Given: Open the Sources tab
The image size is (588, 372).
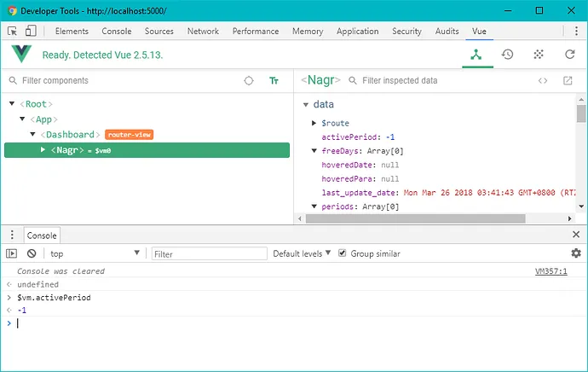Looking at the screenshot, I should [x=159, y=32].
